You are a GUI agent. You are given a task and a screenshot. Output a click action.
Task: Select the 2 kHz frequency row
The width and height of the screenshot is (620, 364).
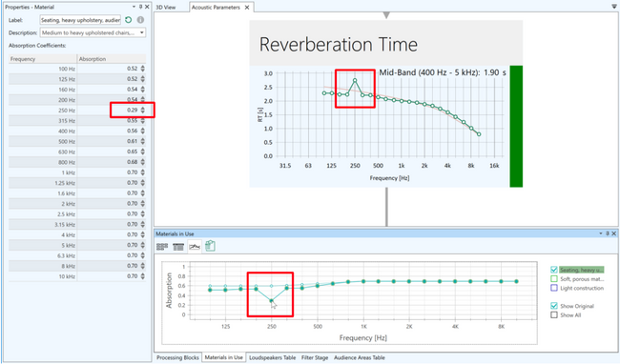point(77,204)
